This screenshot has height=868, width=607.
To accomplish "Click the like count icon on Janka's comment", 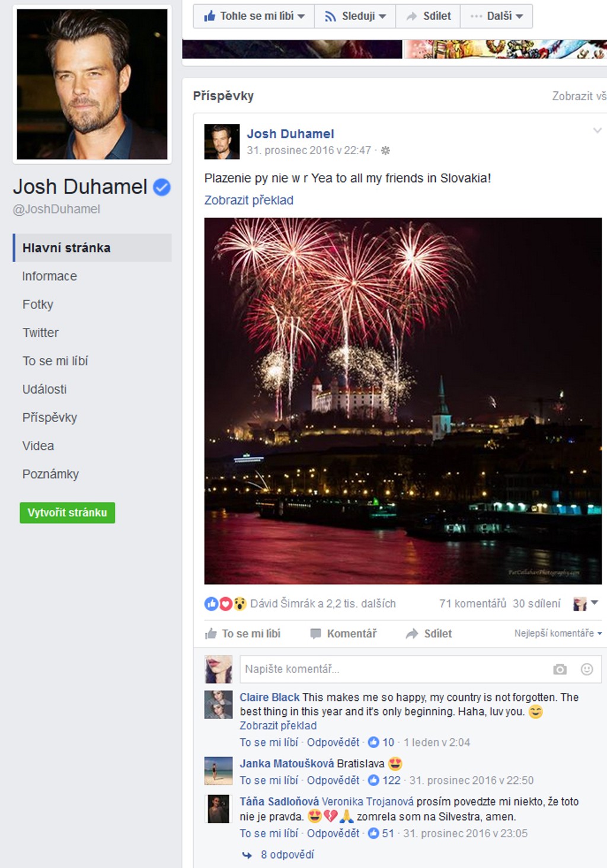I will point(373,780).
